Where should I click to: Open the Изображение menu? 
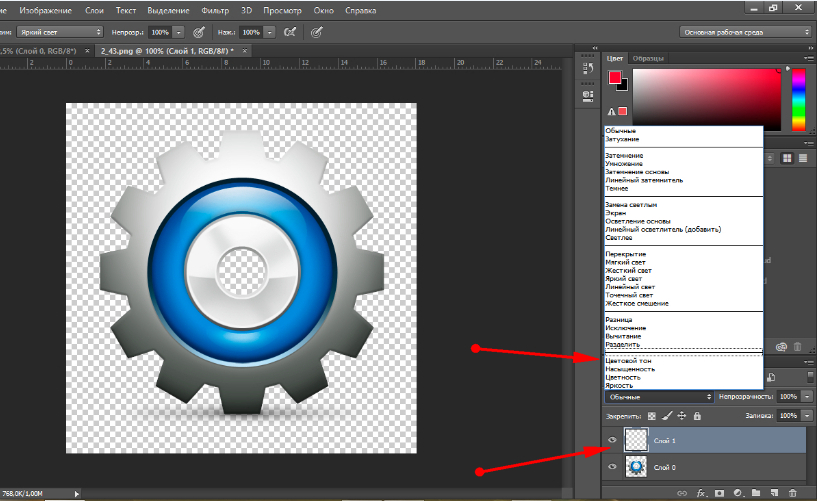(45, 10)
